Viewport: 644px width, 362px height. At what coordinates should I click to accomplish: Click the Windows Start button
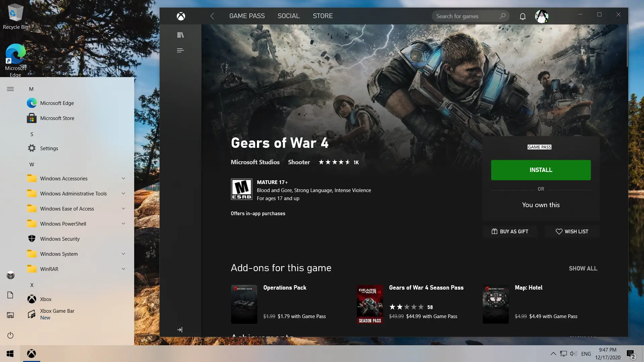pyautogui.click(x=10, y=354)
